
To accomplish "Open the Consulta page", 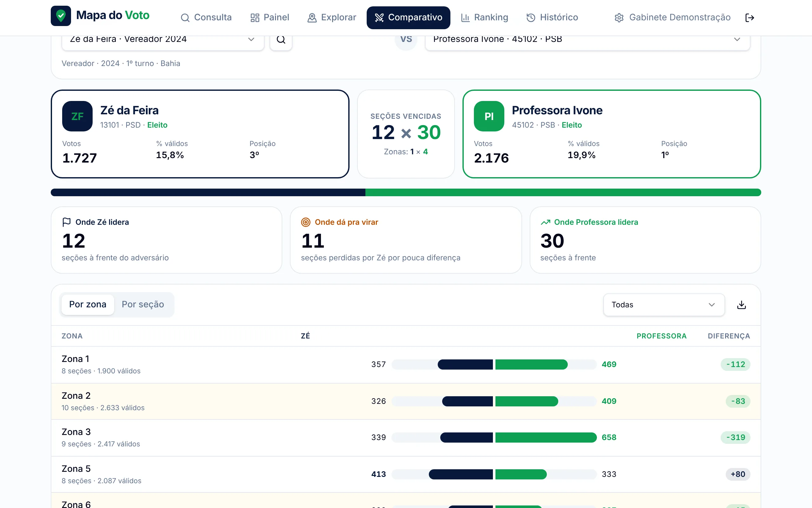I will pyautogui.click(x=206, y=17).
